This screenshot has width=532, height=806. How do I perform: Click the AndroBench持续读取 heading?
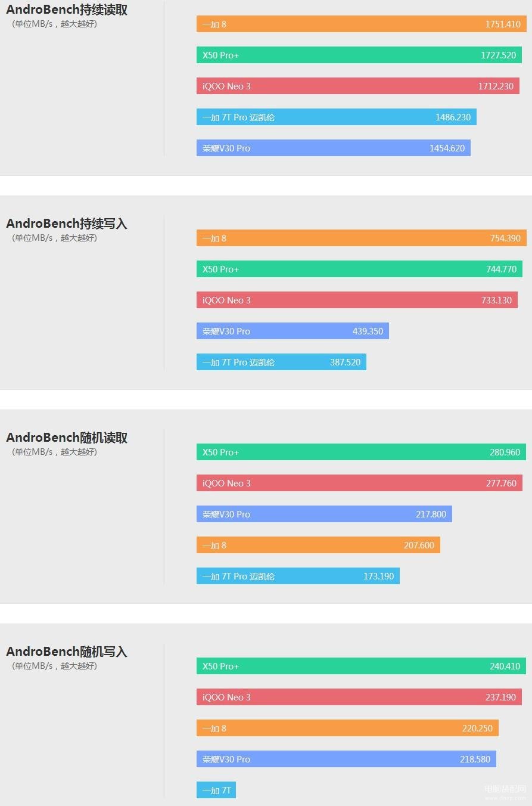click(x=67, y=10)
